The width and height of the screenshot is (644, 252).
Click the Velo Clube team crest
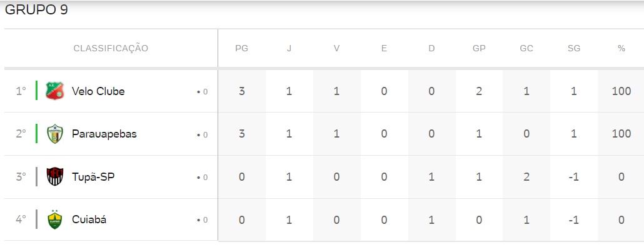[x=54, y=91]
